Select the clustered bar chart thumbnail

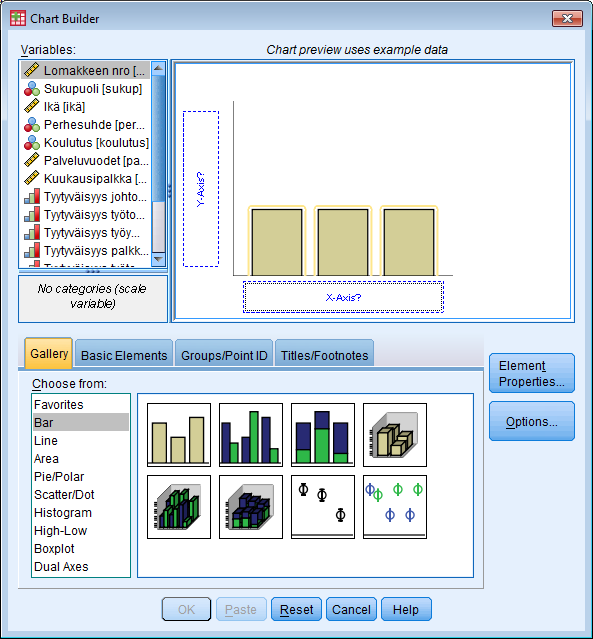point(251,435)
